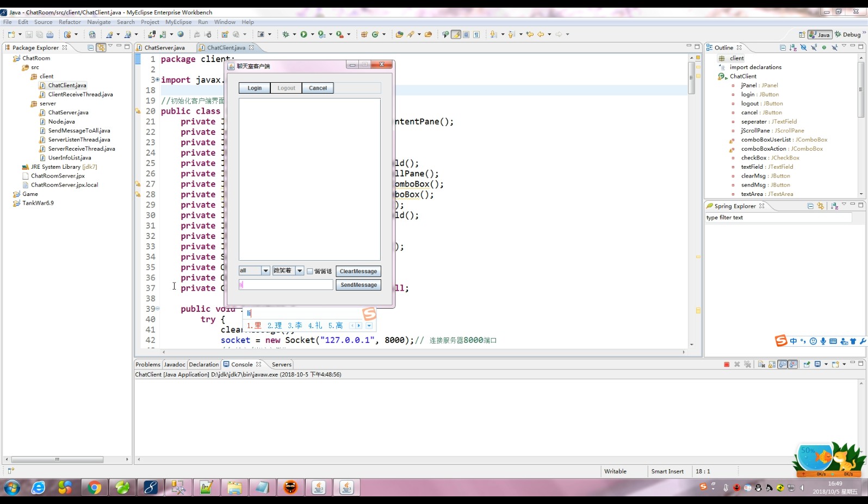Click the New file toolbar icon

click(11, 34)
